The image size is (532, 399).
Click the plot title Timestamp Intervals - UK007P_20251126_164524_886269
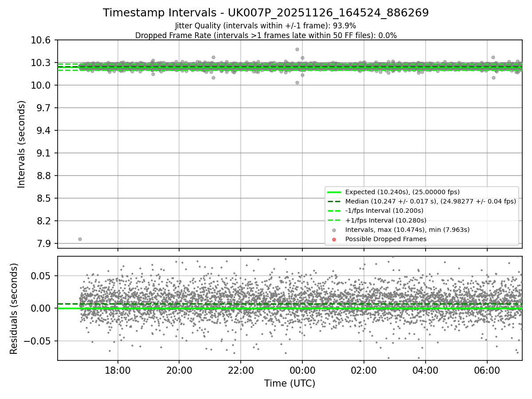click(x=266, y=13)
